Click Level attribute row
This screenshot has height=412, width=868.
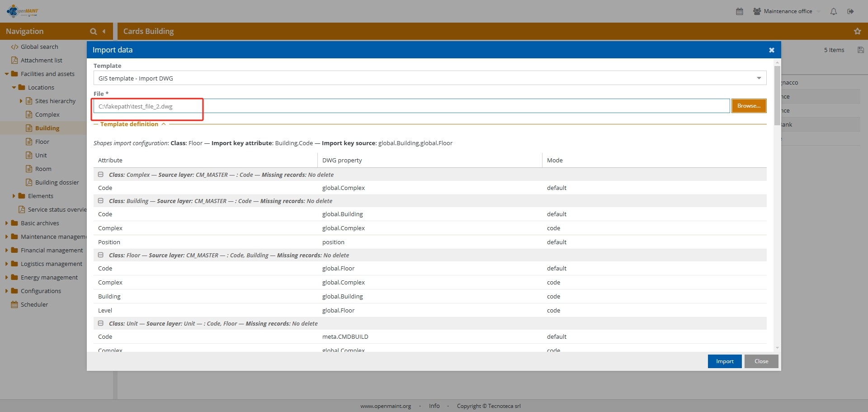click(430, 310)
